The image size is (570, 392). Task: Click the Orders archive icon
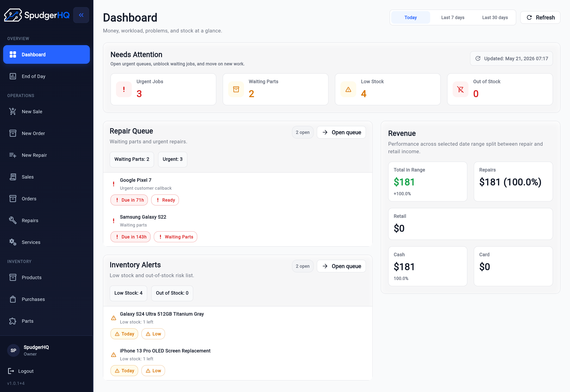[13, 199]
